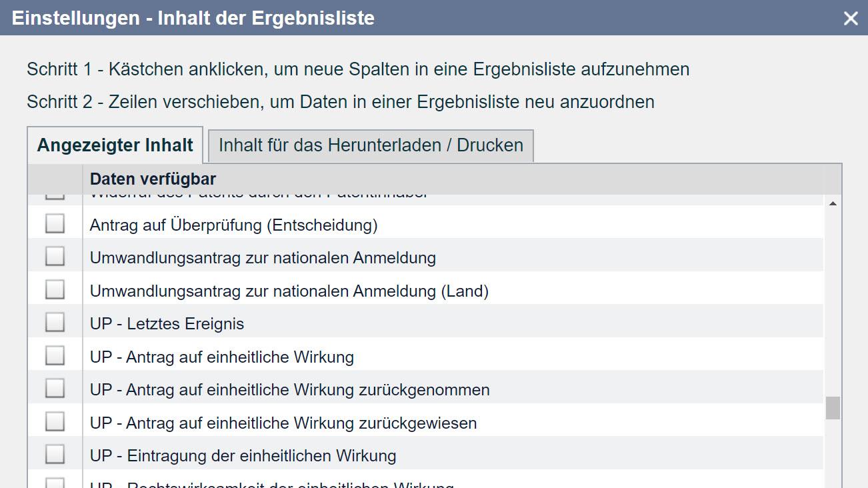This screenshot has height=488, width=868.
Task: Click the Antrag auf einheitliche Wirkung zurückgewiesen row text
Action: click(x=283, y=423)
